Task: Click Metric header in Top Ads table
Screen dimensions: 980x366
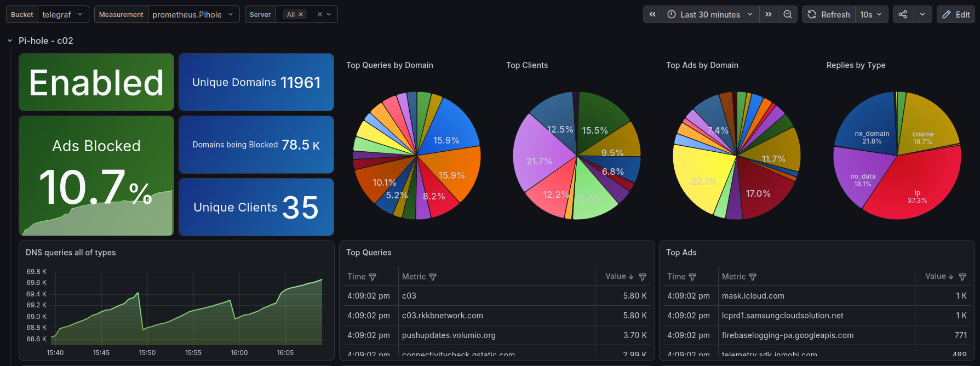Action: [x=733, y=277]
